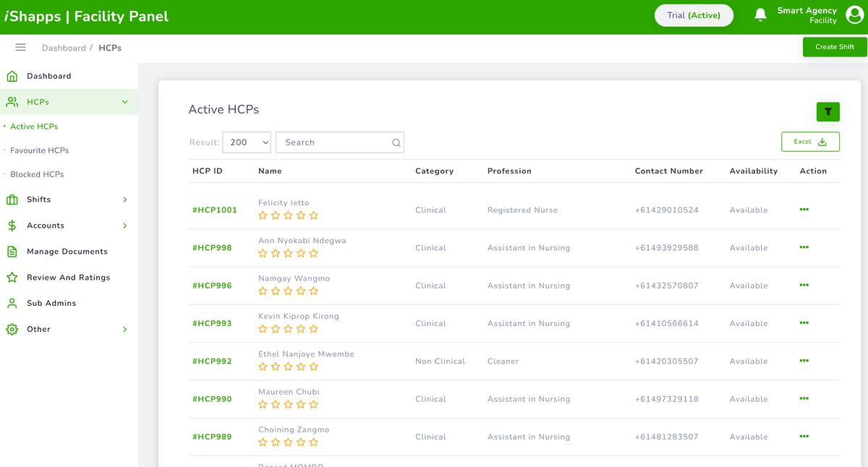The image size is (868, 467).
Task: Go to Manage Documents
Action: 67,252
